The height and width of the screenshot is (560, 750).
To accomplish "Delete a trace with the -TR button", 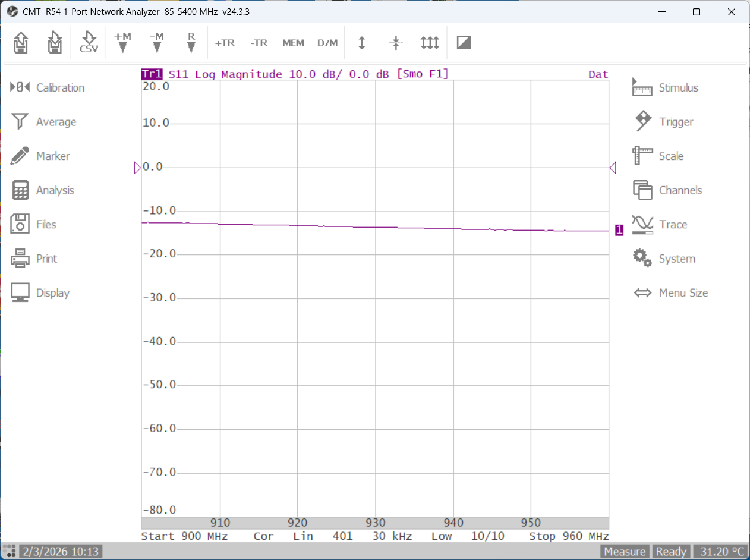I will pyautogui.click(x=259, y=43).
